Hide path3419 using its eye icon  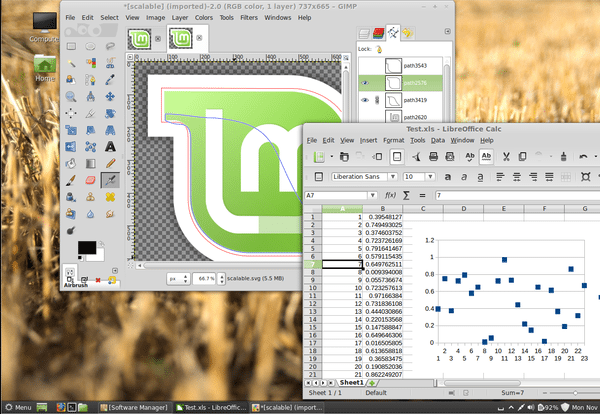click(x=365, y=100)
